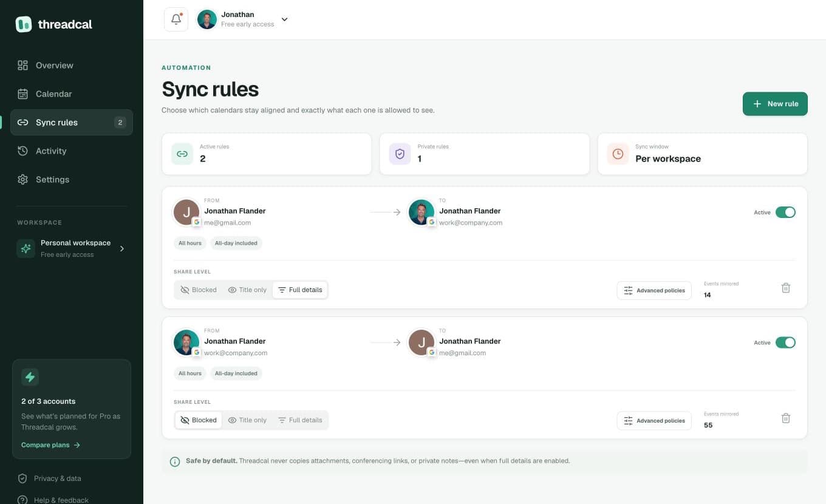This screenshot has height=504, width=826.
Task: Open Advanced policies for second rule
Action: point(654,420)
